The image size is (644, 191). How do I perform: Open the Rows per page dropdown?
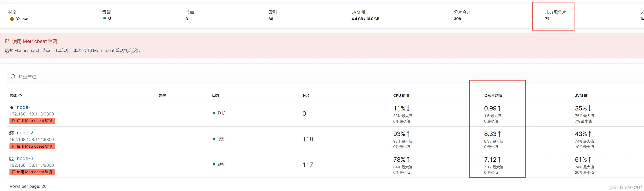pyautogui.click(x=32, y=186)
